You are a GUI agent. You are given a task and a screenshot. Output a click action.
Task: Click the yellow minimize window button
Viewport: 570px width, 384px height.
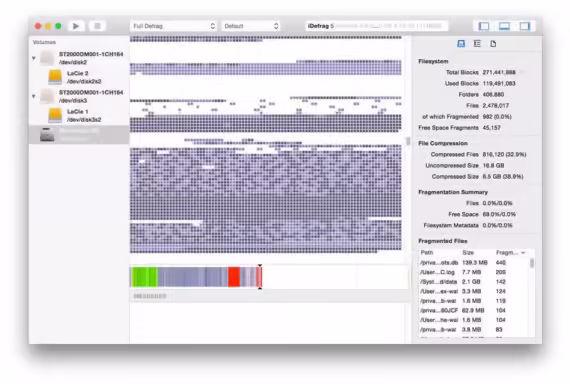(x=48, y=26)
